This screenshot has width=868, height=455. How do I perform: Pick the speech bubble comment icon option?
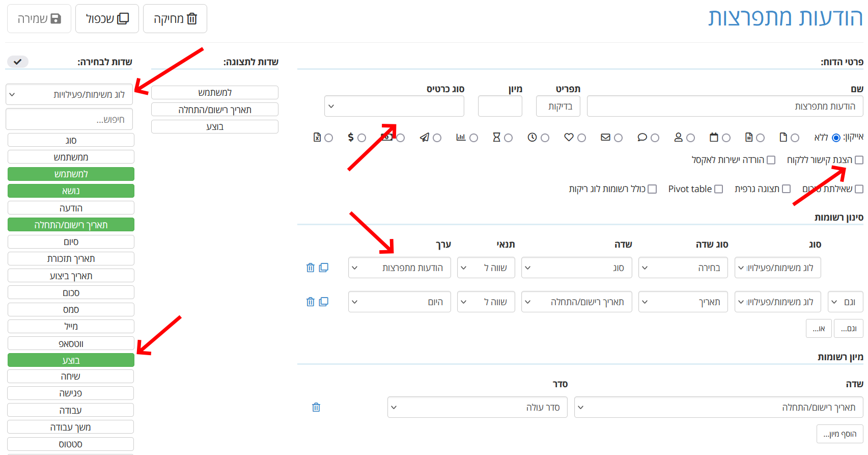point(655,138)
